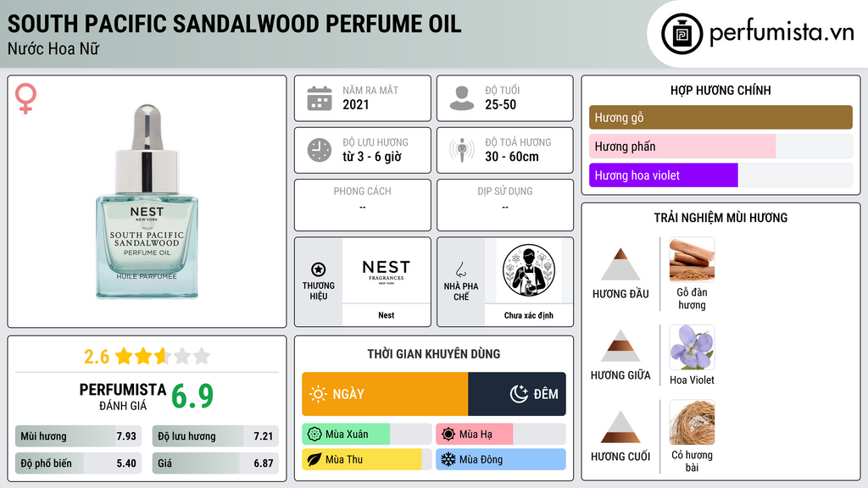Click the Trải nghiệm mùi hương heading
The height and width of the screenshot is (488, 868).
coord(721,218)
